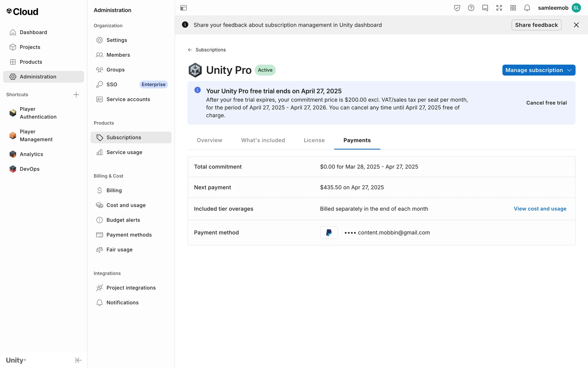Click the PayPal payment method logo
Viewport: 588px width, 368px height.
(x=329, y=232)
